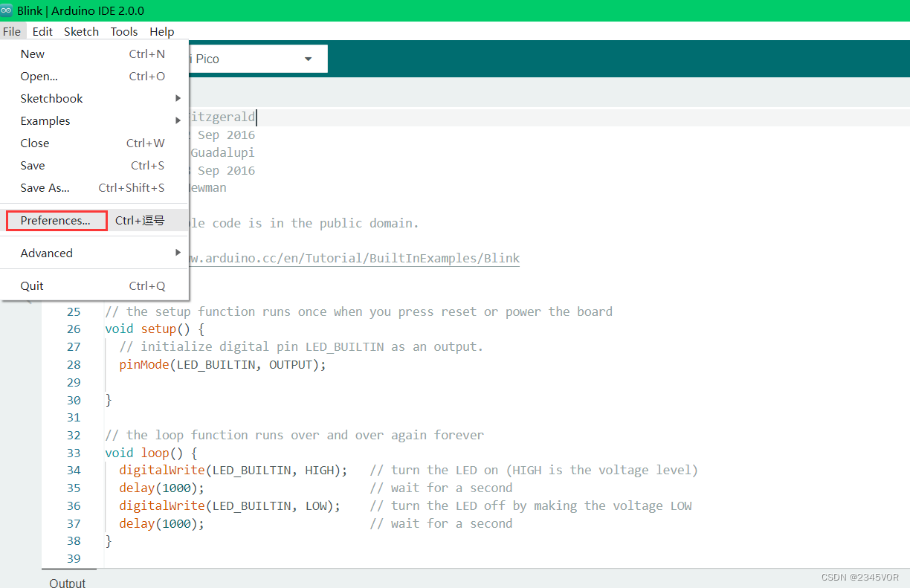Click 'delay(1000);' on line 35
The width and height of the screenshot is (910, 588).
[161, 488]
